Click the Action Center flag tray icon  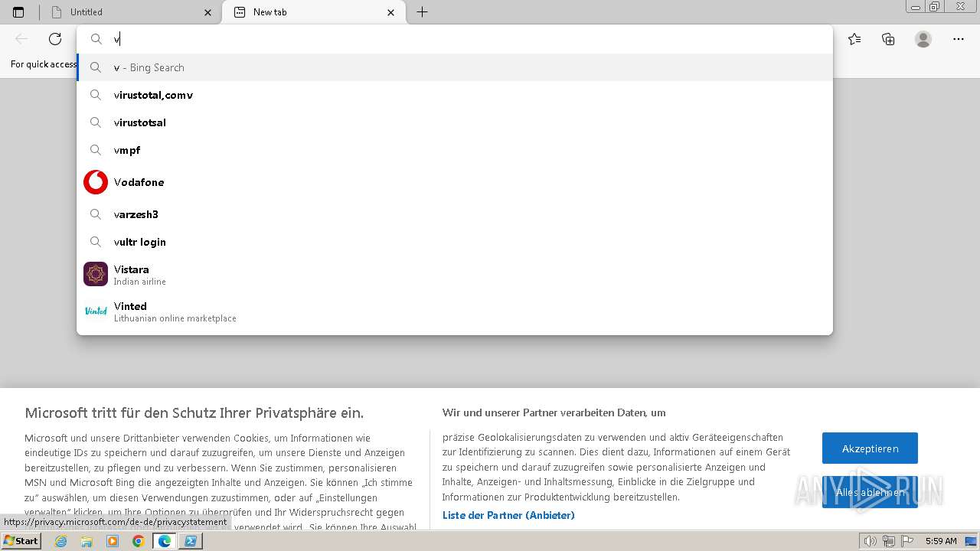click(x=906, y=541)
